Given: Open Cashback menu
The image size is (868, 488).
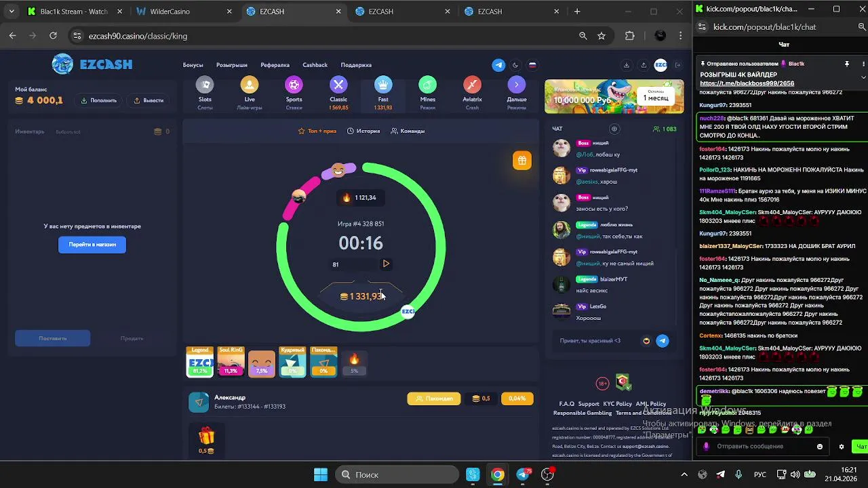Looking at the screenshot, I should pos(315,65).
